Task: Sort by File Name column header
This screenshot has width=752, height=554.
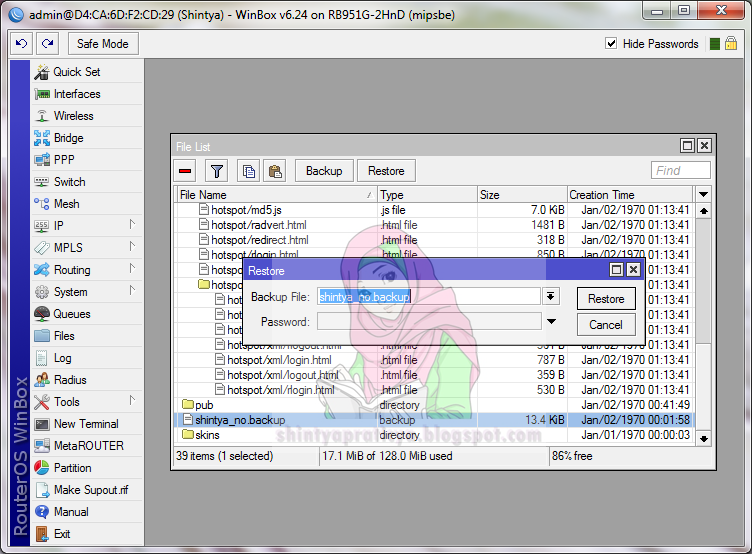Action: 277,195
